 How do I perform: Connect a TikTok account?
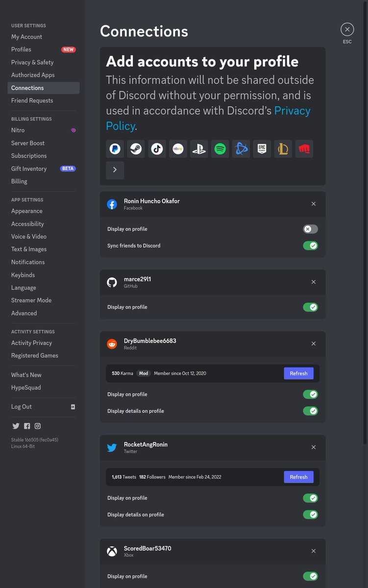[x=157, y=149]
